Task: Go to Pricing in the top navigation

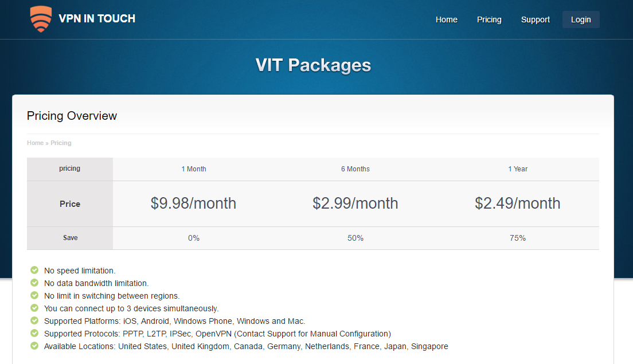Action: tap(489, 19)
